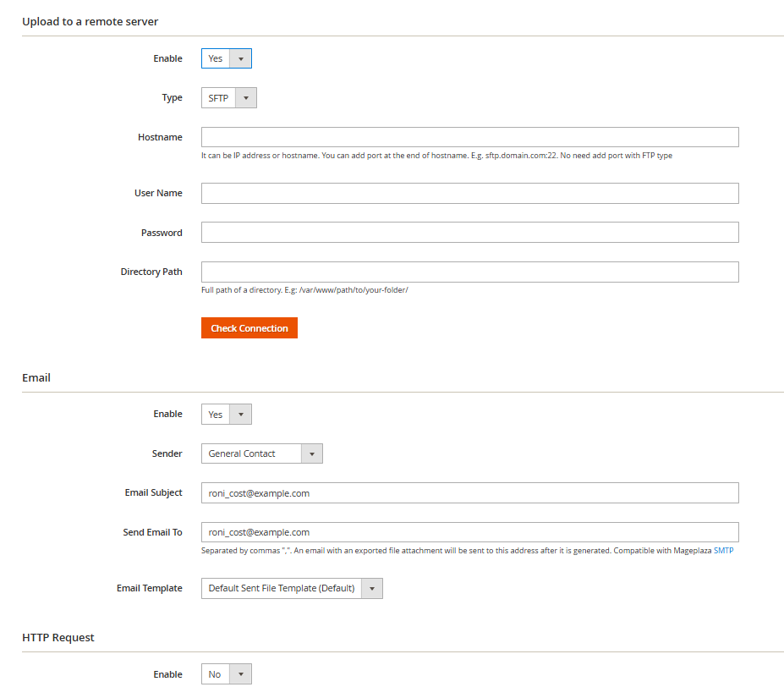Expand the Type dropdown showing SFTP
Screen dimensions: 784x687
pyautogui.click(x=228, y=98)
